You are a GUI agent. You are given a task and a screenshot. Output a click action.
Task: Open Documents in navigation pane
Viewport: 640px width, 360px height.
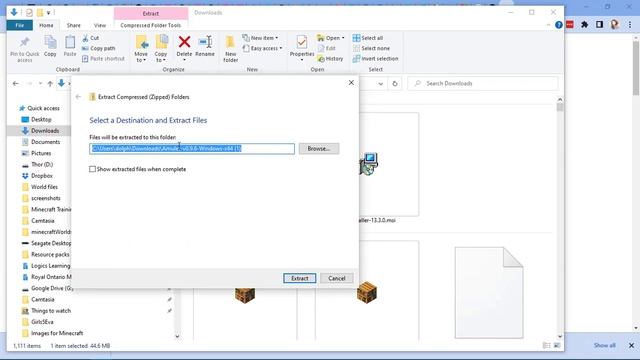pos(45,142)
